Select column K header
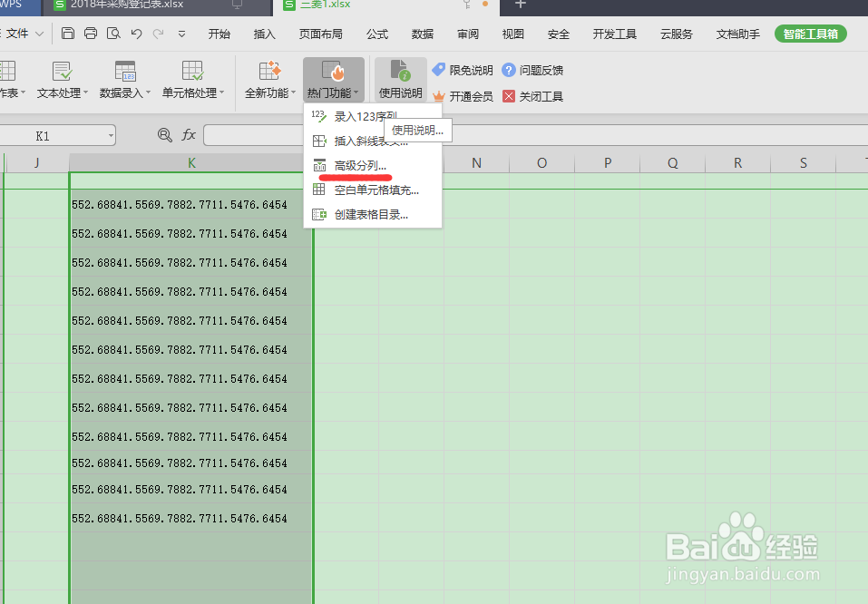The width and height of the screenshot is (868, 604). point(191,162)
